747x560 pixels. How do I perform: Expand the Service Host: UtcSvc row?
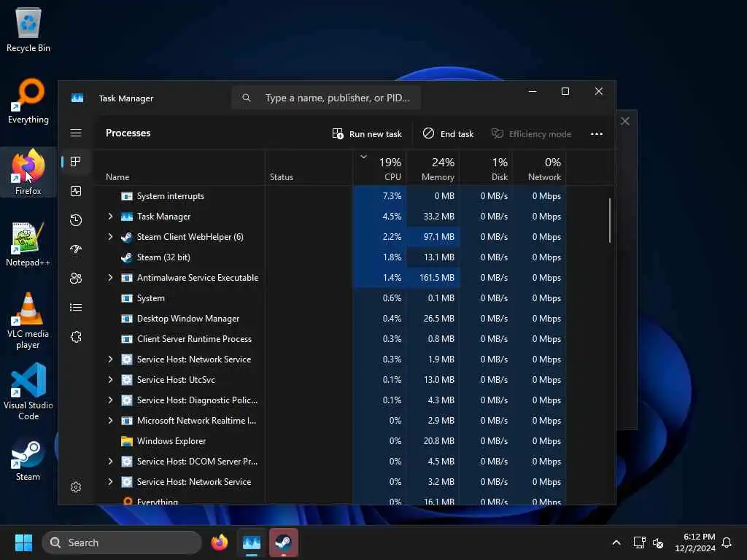[110, 379]
